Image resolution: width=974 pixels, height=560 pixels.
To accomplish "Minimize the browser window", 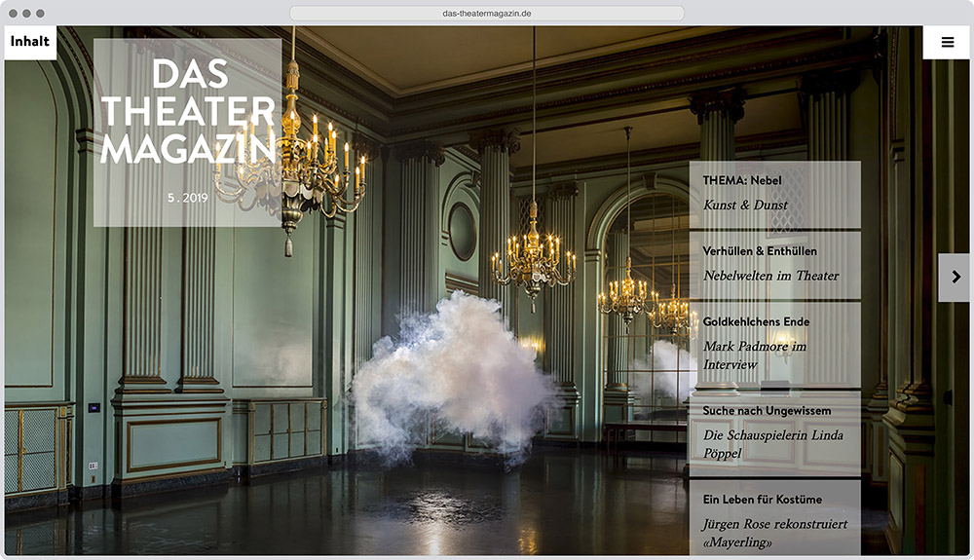I will (26, 14).
